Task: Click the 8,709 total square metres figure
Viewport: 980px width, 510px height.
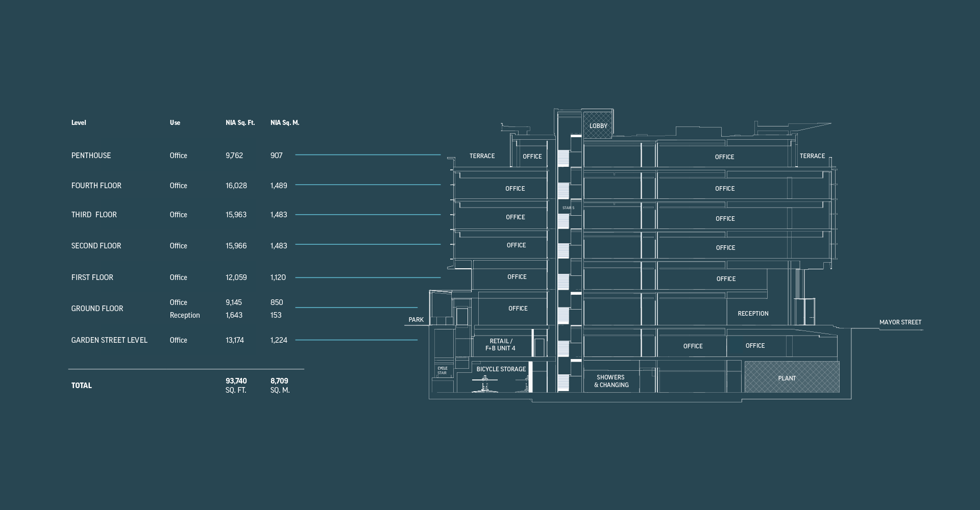Action: [x=279, y=381]
